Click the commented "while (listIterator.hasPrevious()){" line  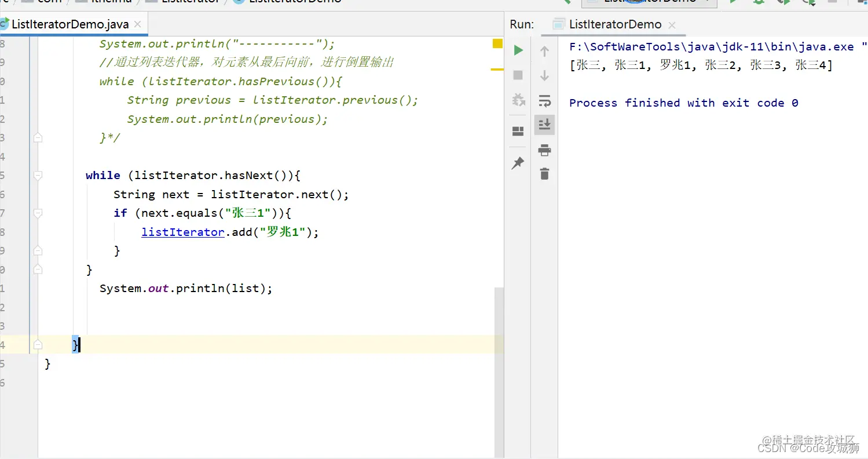click(x=221, y=81)
